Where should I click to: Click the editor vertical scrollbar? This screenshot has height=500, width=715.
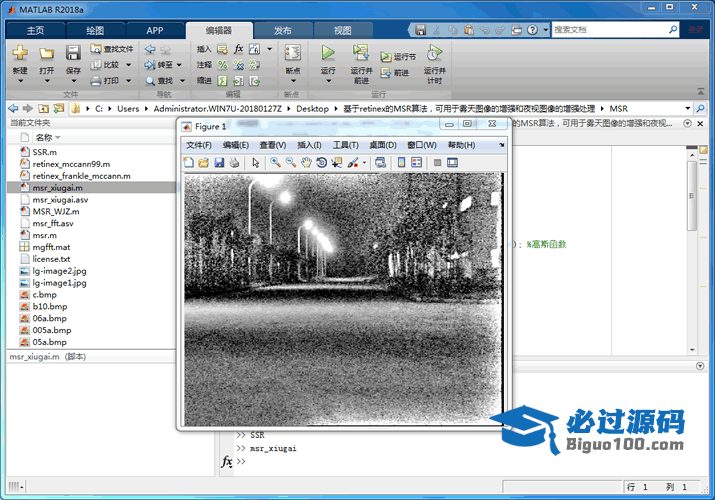(692, 196)
